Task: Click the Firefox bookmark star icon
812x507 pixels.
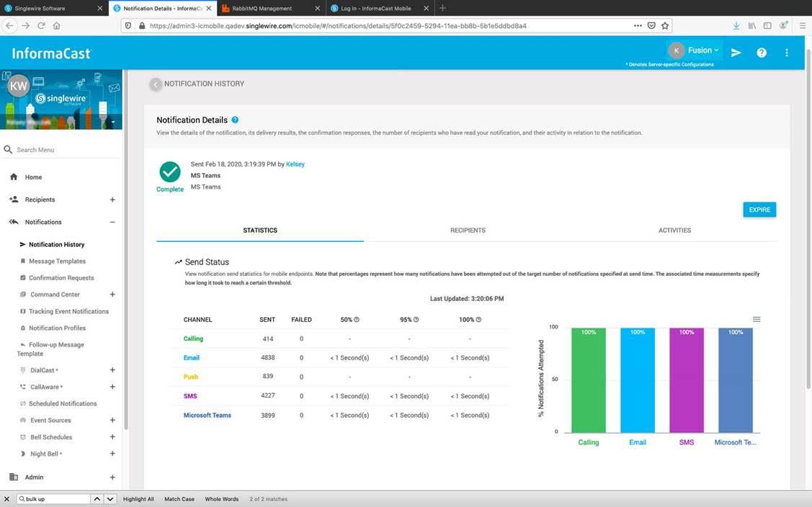Action: click(x=665, y=25)
